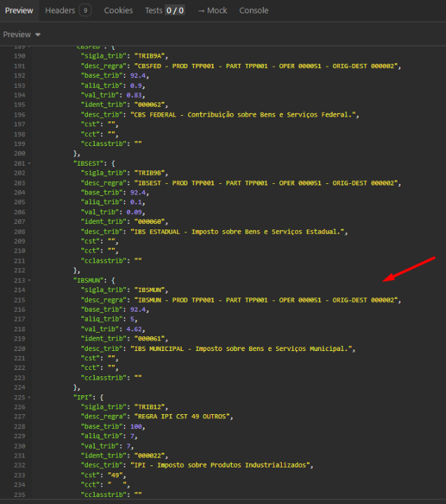Switch to the Console tab

click(254, 11)
